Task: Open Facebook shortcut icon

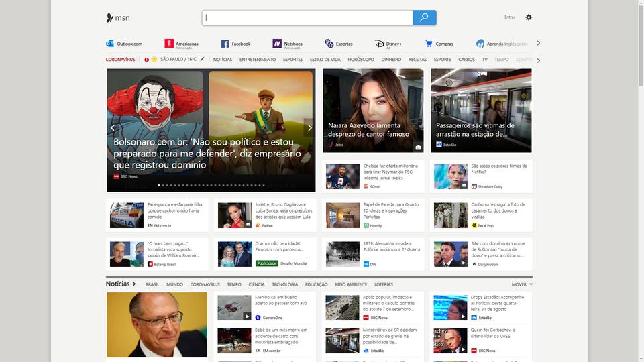Action: [x=225, y=44]
